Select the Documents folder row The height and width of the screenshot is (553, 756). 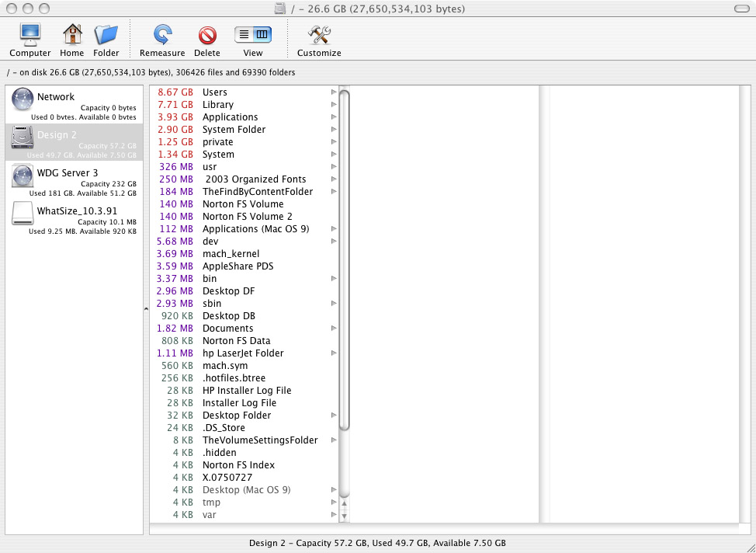point(244,328)
